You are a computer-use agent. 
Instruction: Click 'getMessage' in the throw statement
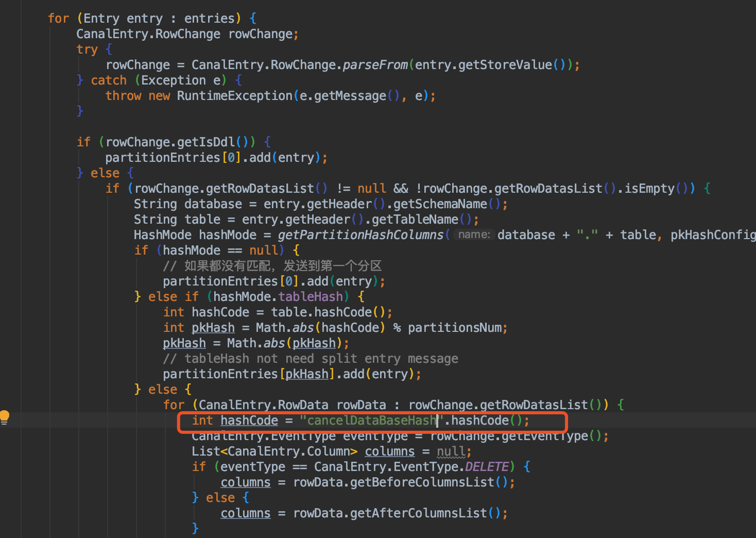point(350,96)
